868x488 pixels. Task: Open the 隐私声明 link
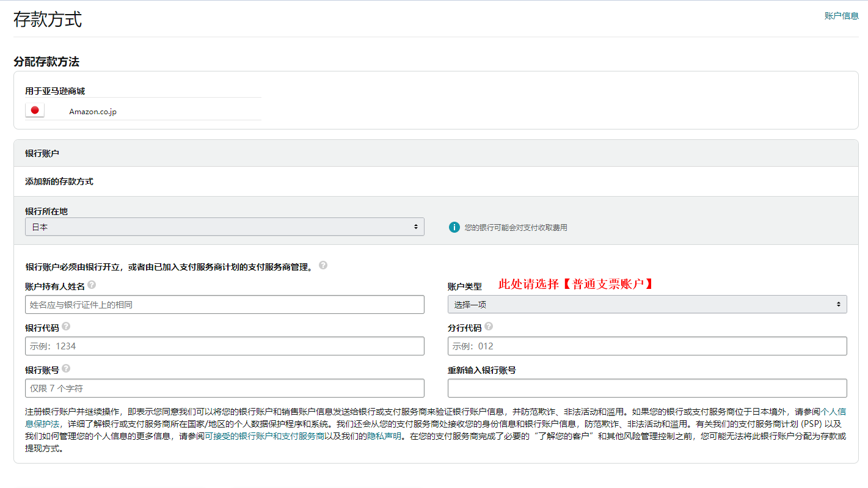tap(384, 437)
